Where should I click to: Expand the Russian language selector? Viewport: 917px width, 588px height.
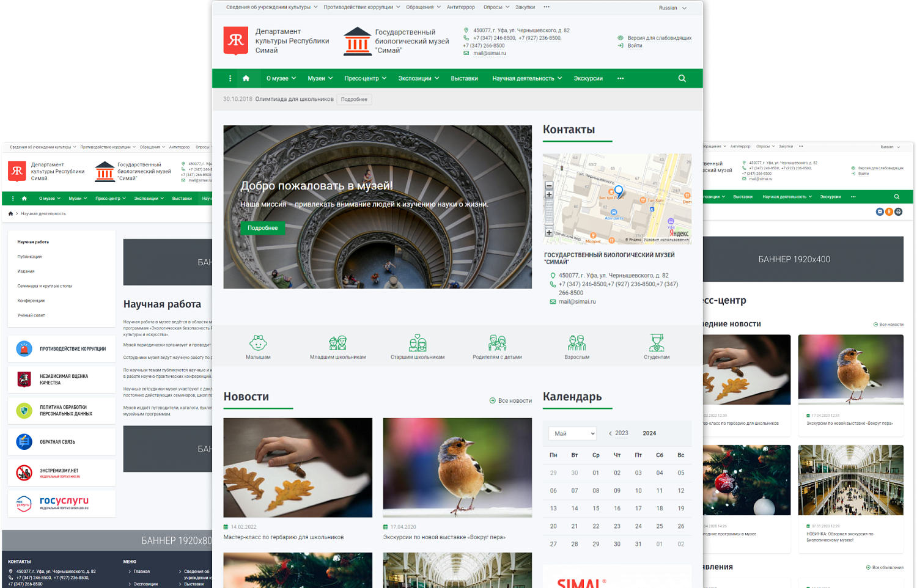[x=672, y=8]
